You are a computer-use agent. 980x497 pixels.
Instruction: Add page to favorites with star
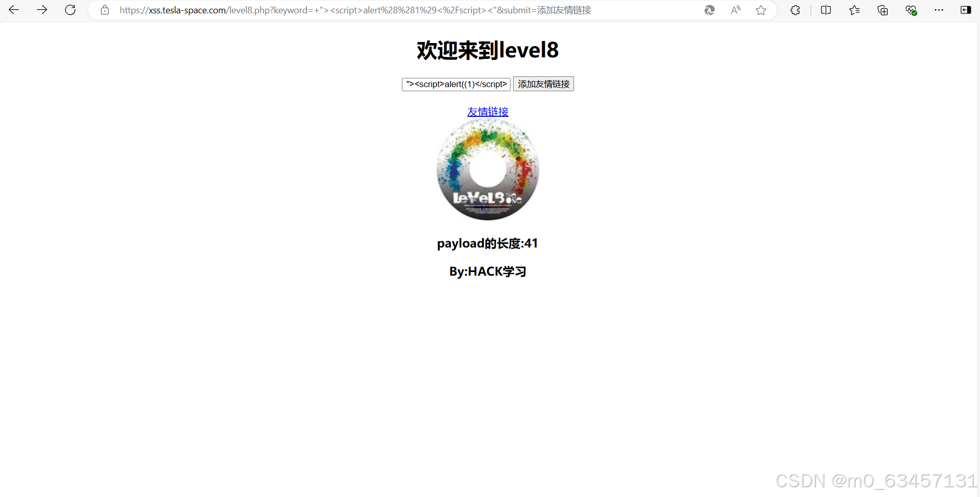pos(761,10)
